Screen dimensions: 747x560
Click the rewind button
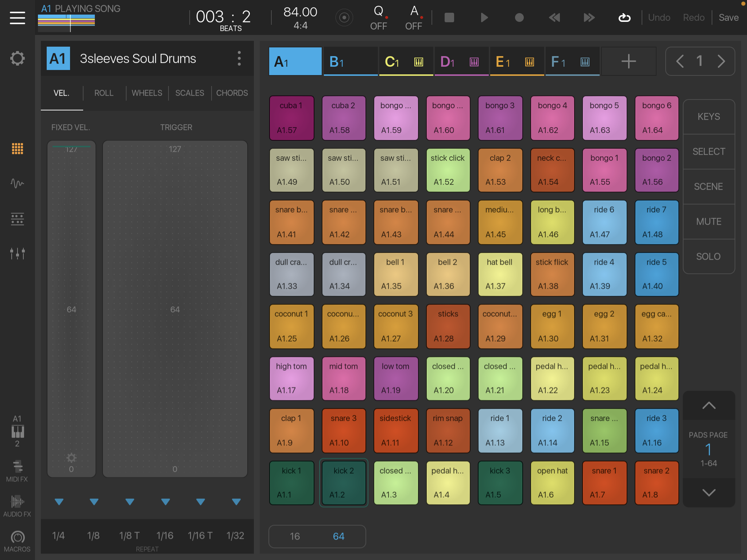554,17
